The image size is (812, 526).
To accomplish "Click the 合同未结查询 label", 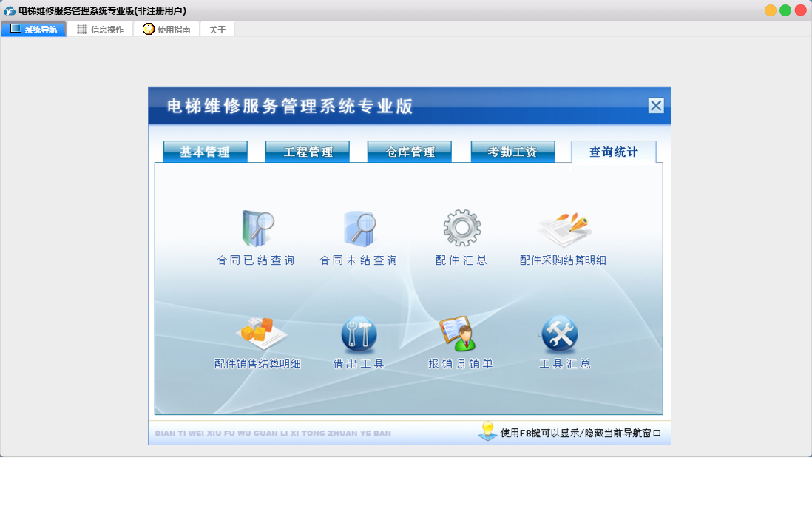I will [359, 260].
